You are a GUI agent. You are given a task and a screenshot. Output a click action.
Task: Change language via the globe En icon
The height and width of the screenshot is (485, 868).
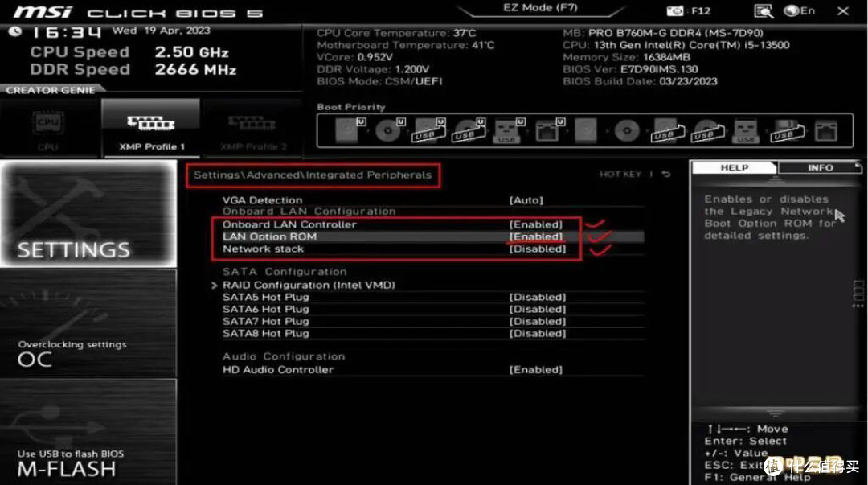(800, 10)
